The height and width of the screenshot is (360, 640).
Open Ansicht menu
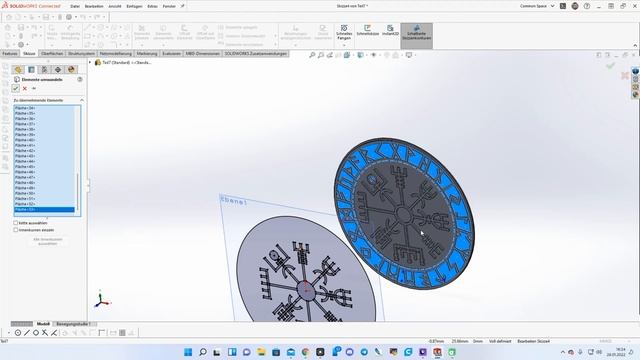[115, 6]
